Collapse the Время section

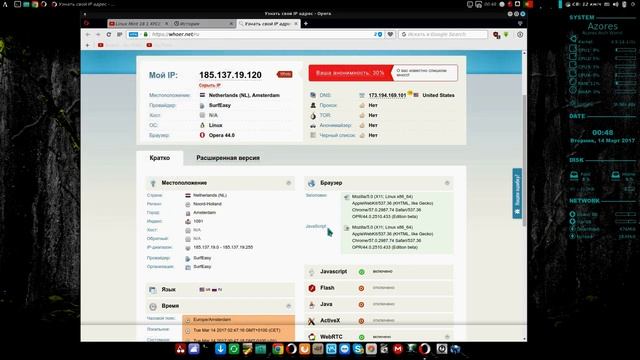coord(289,306)
